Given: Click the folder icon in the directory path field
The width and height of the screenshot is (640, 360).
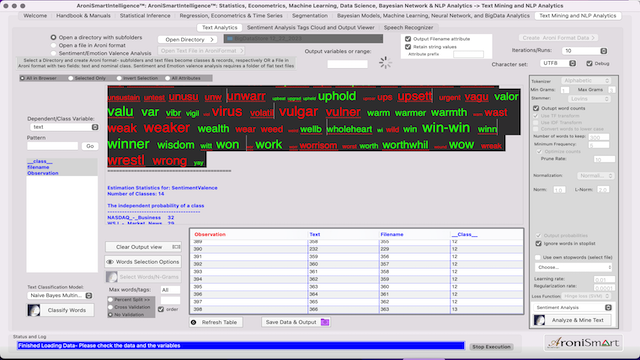Looking at the screenshot, I should (x=230, y=38).
